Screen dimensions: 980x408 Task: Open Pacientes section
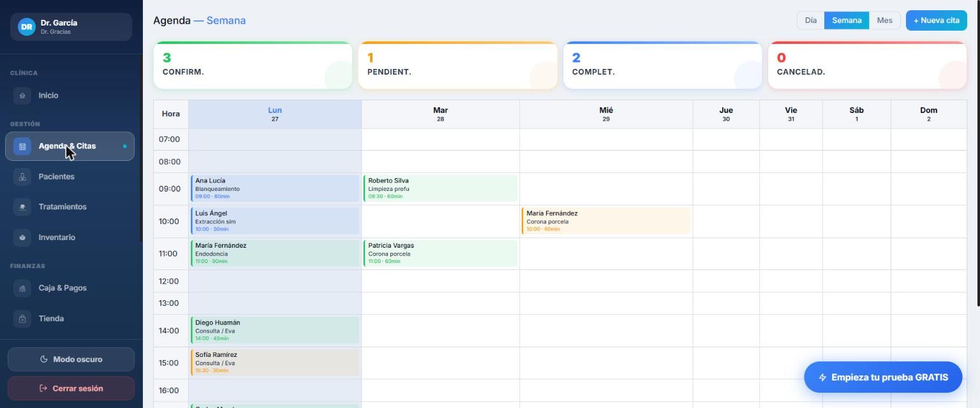click(70, 177)
